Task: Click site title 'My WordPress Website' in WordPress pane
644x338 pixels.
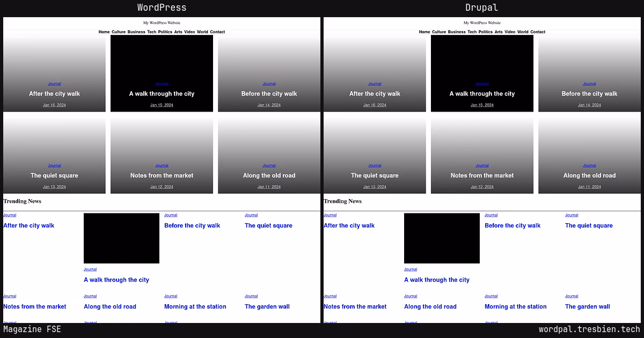Action: point(162,23)
